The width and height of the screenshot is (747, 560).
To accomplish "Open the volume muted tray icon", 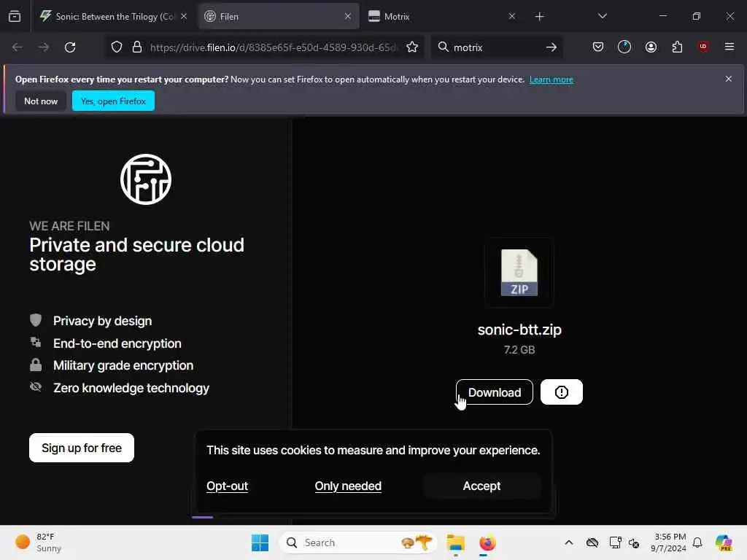I will (x=634, y=542).
